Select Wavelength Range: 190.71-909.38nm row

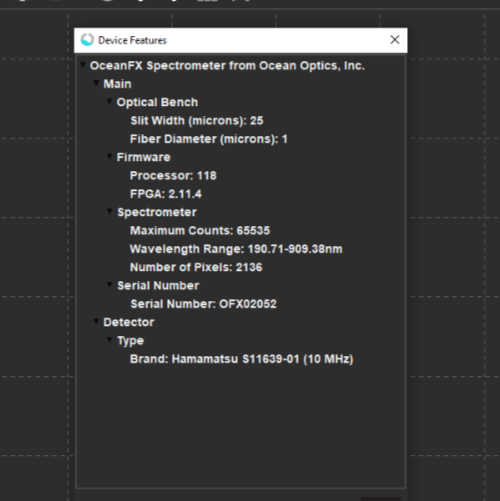[236, 249]
